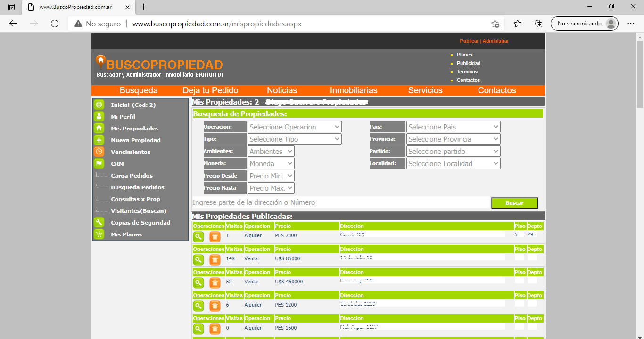Click the green Buscar button
The image size is (644, 339).
(x=514, y=203)
